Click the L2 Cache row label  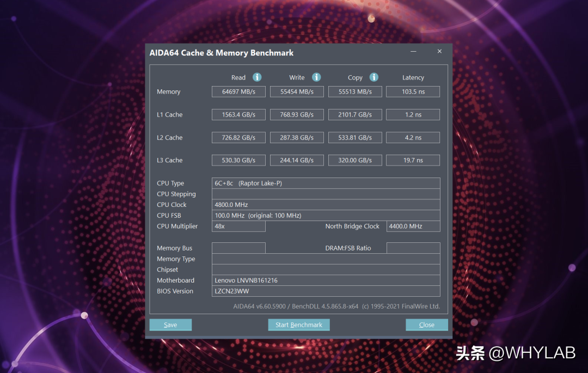[x=169, y=138]
